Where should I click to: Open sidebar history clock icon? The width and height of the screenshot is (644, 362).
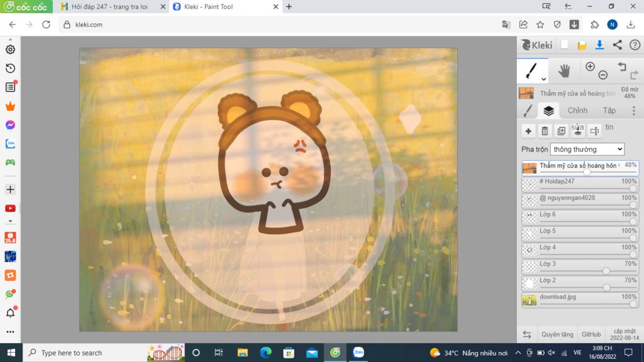10,68
